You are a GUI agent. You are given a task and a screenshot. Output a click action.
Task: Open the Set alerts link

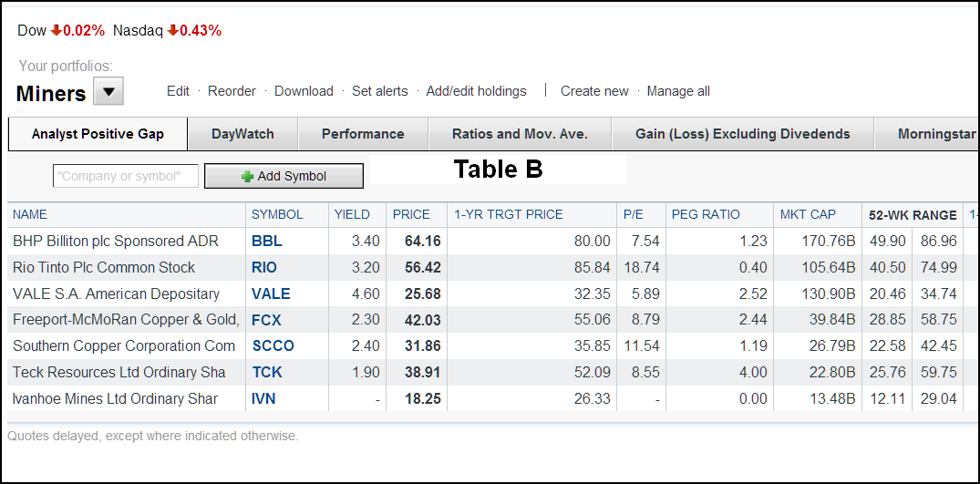380,91
